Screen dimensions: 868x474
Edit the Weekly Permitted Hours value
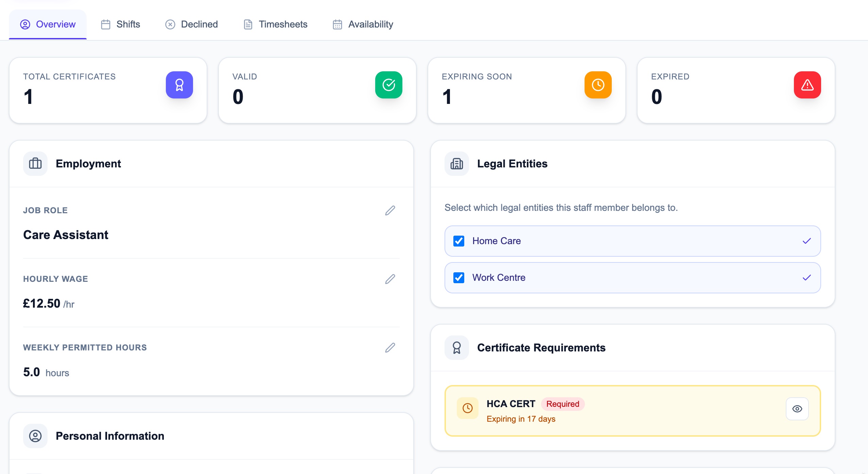pyautogui.click(x=390, y=347)
